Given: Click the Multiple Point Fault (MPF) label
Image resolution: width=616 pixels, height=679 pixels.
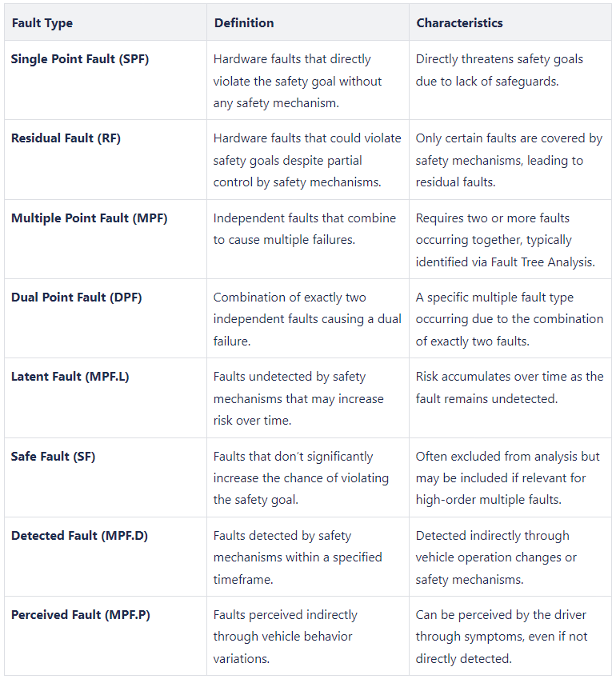Looking at the screenshot, I should pyautogui.click(x=89, y=218).
